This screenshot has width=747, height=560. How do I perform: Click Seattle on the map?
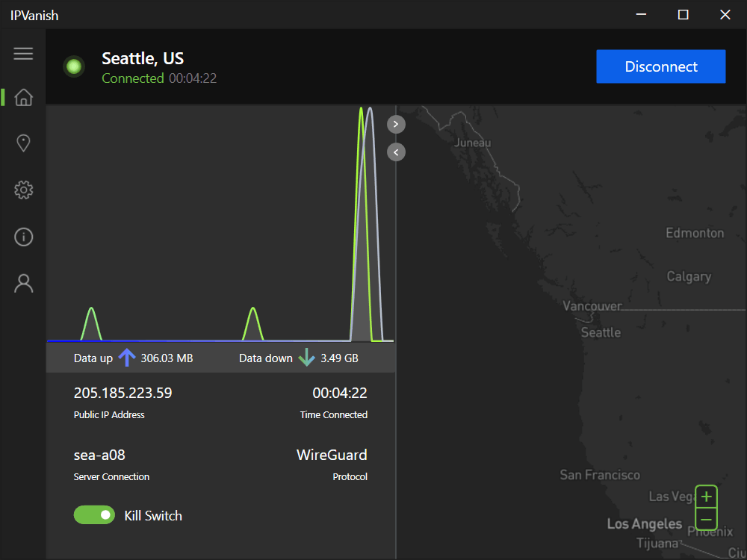(x=601, y=332)
